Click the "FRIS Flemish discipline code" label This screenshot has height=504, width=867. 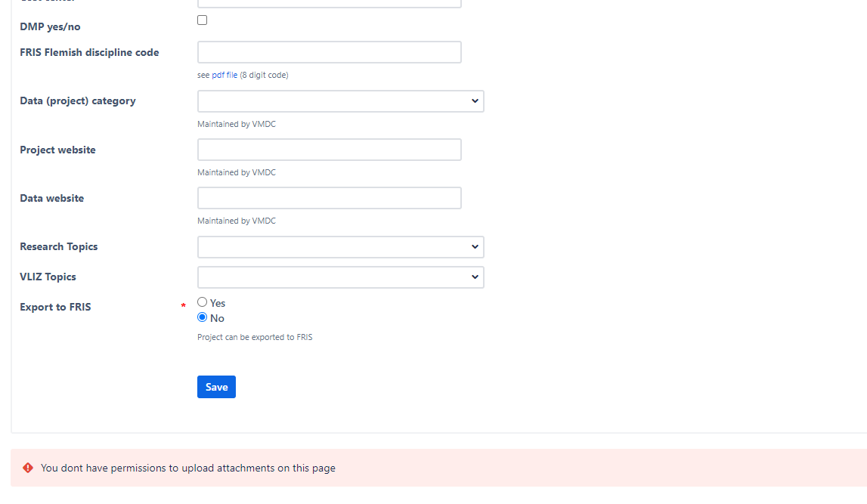[x=90, y=52]
